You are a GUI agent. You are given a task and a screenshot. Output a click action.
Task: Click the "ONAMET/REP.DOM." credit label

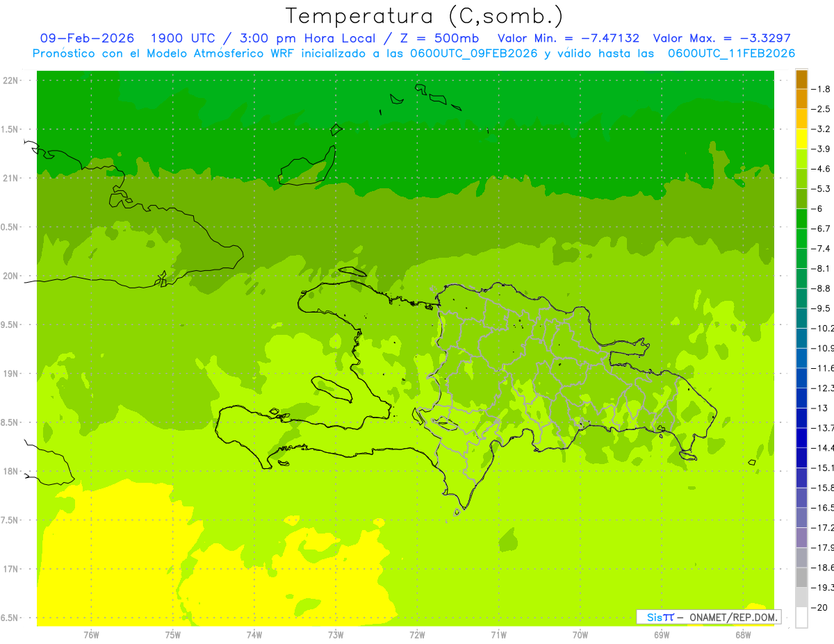733,617
